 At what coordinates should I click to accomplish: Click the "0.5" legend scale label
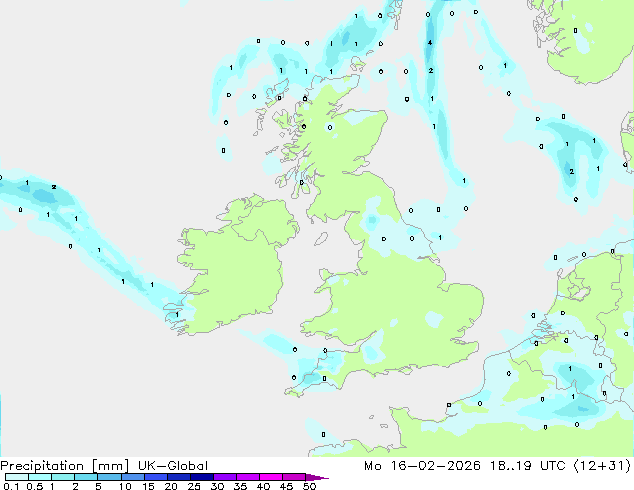35,486
